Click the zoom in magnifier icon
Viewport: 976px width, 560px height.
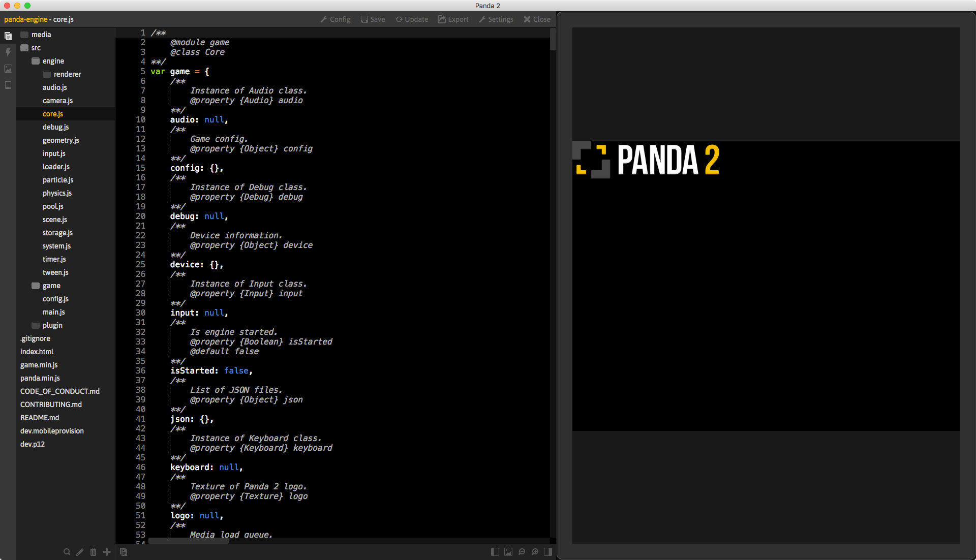click(x=535, y=552)
